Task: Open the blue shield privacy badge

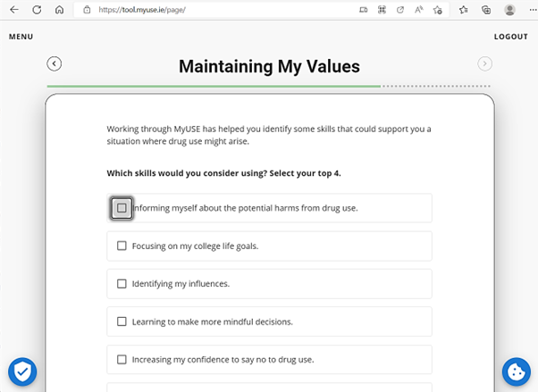Action: point(22,371)
